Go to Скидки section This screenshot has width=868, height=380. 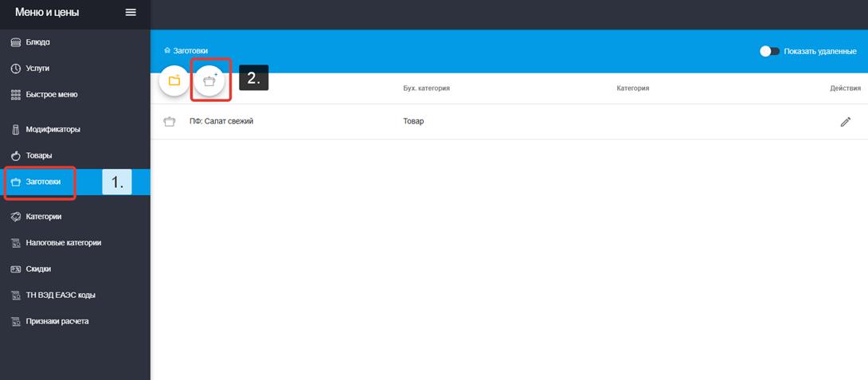pyautogui.click(x=38, y=269)
